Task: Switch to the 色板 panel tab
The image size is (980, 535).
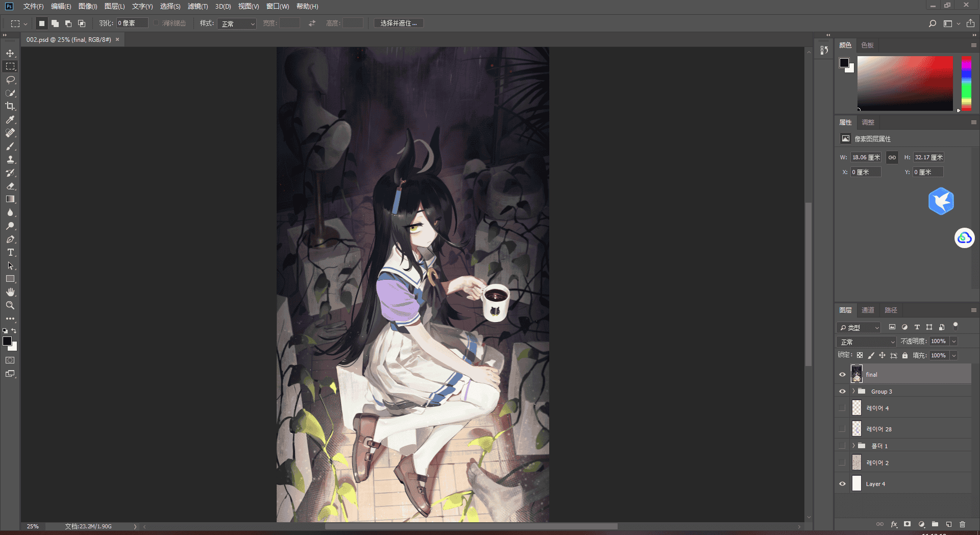Action: point(867,45)
